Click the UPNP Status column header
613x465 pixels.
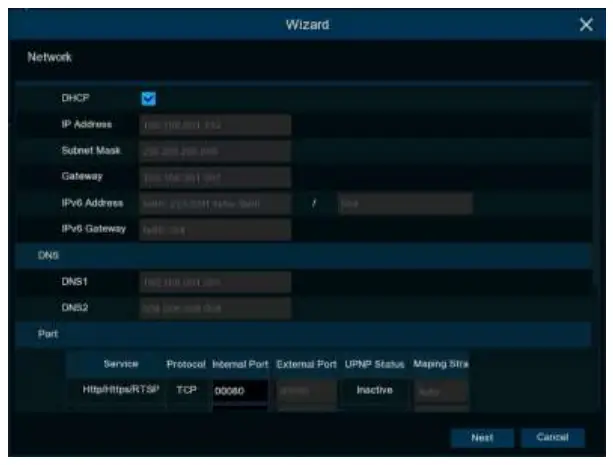tap(375, 364)
